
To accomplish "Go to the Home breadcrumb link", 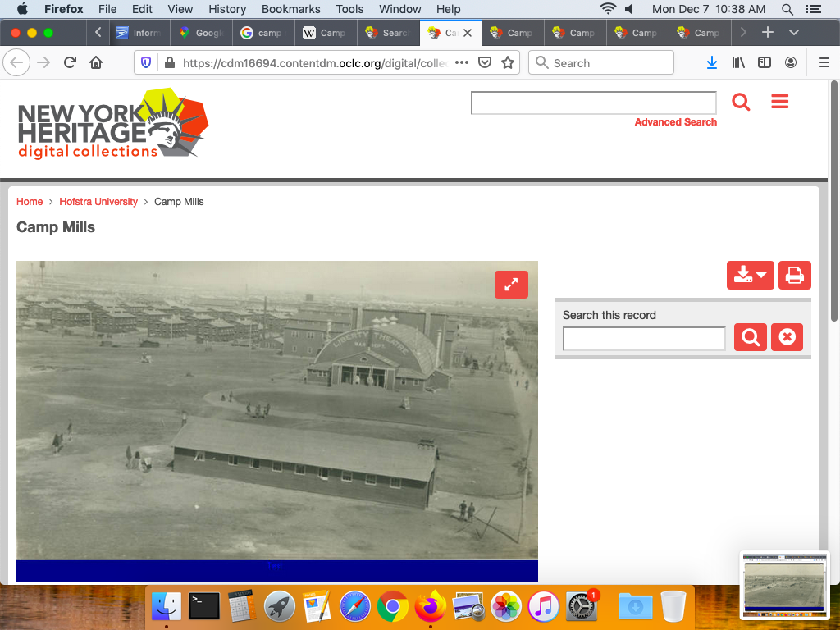I will tap(30, 202).
